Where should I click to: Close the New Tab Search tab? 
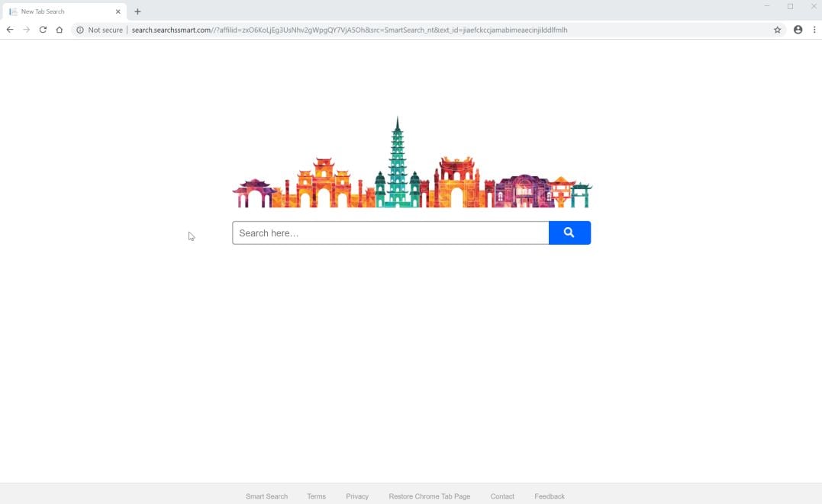click(118, 11)
